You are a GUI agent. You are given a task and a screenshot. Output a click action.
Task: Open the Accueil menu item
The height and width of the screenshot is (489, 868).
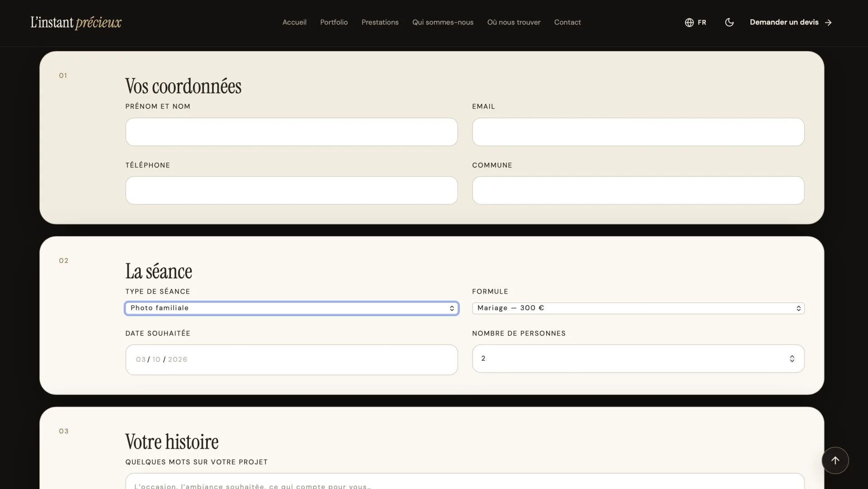pos(294,22)
